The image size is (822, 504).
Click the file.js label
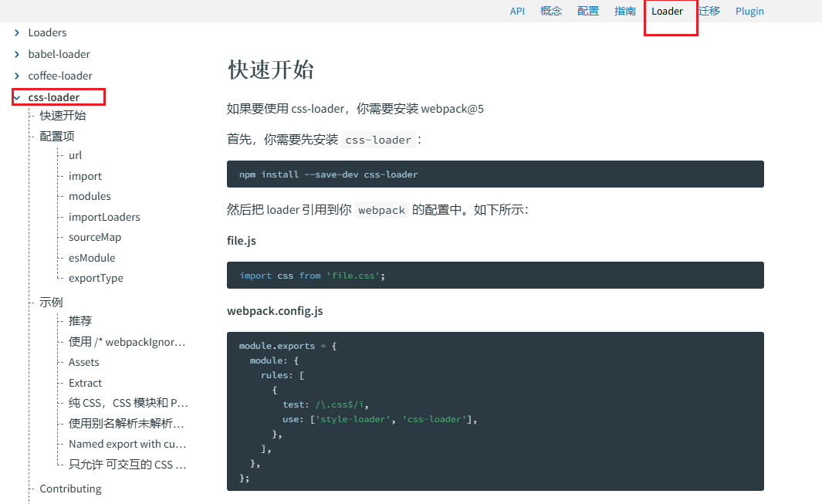click(x=241, y=241)
